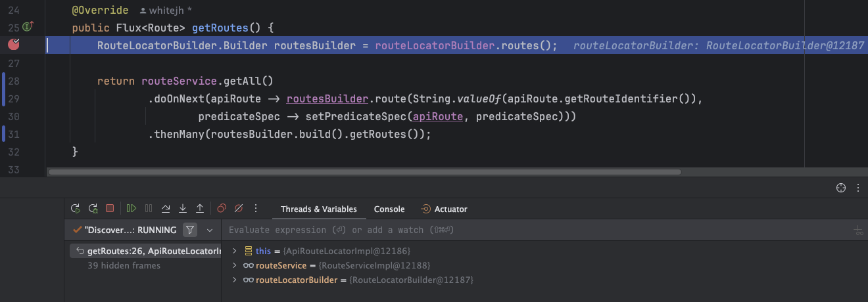Click getRoutes method name on line 25
868x302 pixels.
(x=220, y=28)
